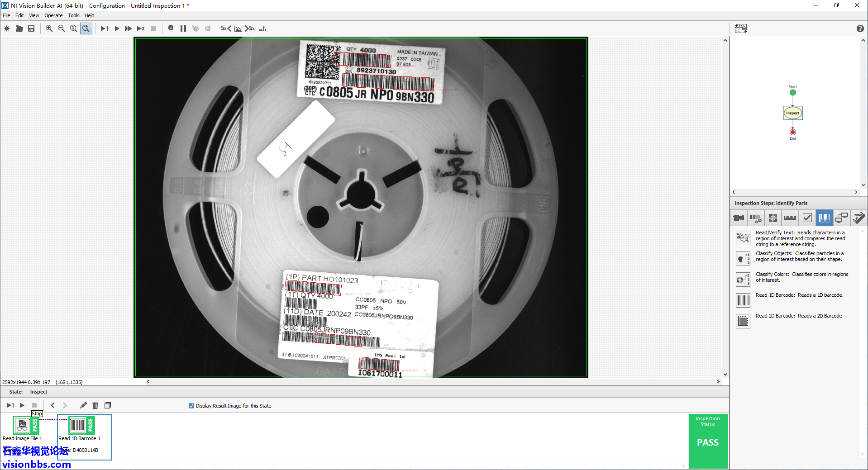Run inspection until failure icon
This screenshot has height=470, width=868.
pos(141,28)
